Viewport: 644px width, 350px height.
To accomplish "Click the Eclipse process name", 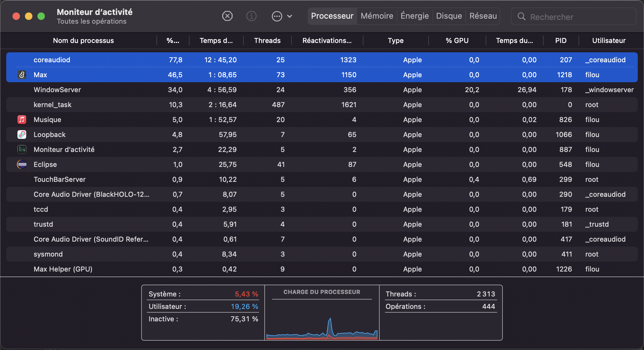I will coord(45,164).
